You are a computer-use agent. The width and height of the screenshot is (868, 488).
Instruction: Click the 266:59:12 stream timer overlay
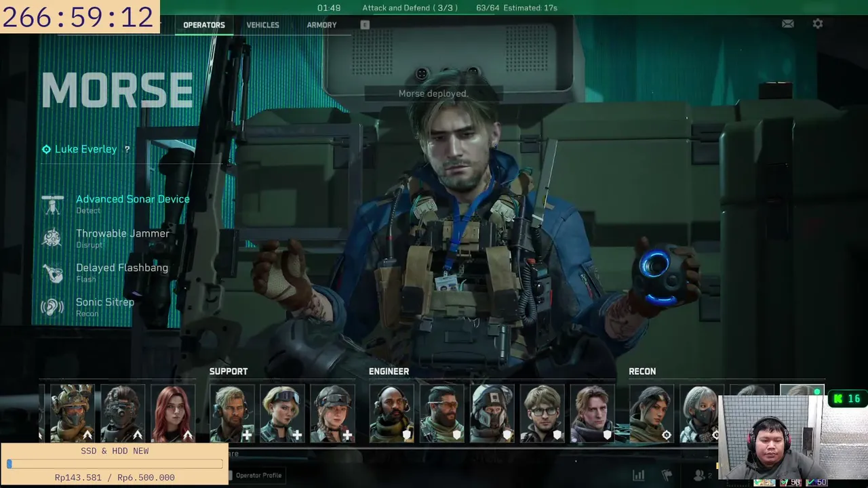click(80, 17)
